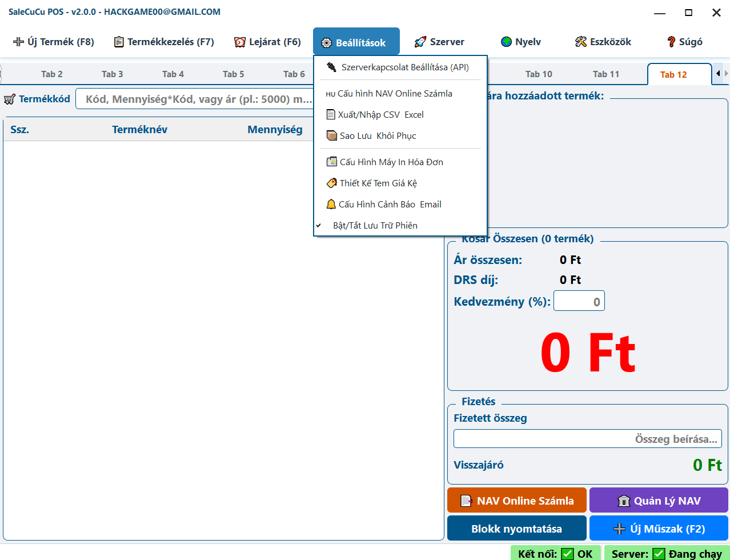Choose Cấu hình NAV Online Számla entry
The width and height of the screenshot is (730, 560).
coord(400,94)
